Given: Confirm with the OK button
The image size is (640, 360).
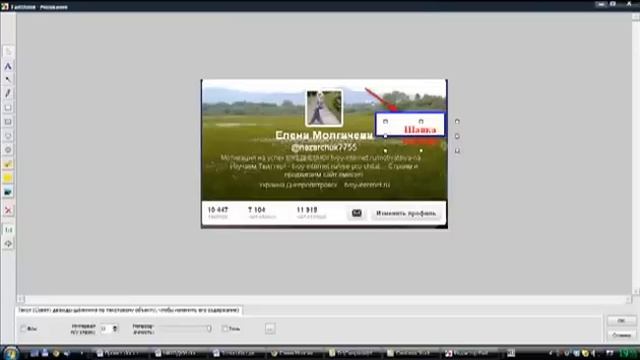Looking at the screenshot, I should click(x=621, y=321).
